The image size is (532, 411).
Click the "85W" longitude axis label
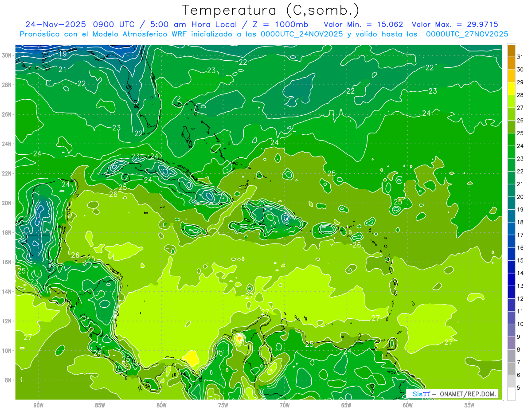coord(100,405)
